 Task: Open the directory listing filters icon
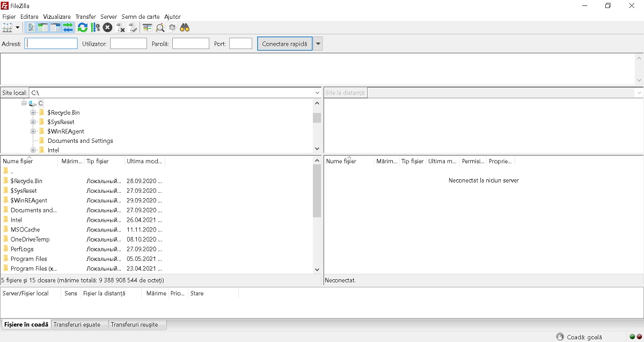(x=147, y=27)
